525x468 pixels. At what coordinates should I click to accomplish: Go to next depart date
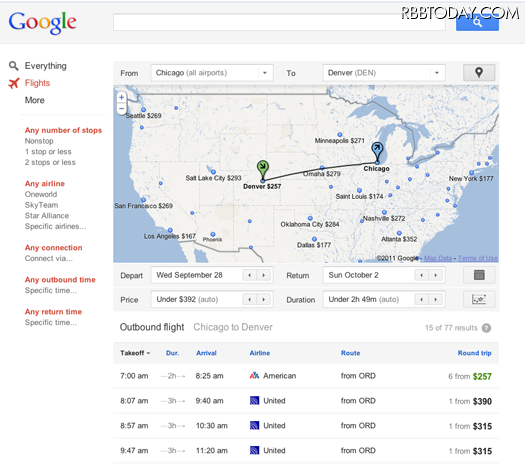[x=264, y=275]
